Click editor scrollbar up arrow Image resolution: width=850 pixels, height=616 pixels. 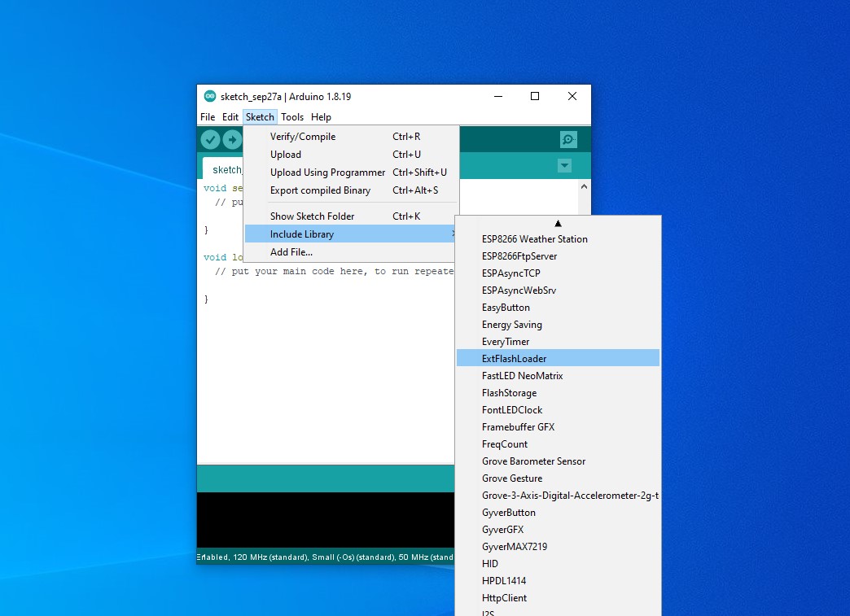coord(583,186)
